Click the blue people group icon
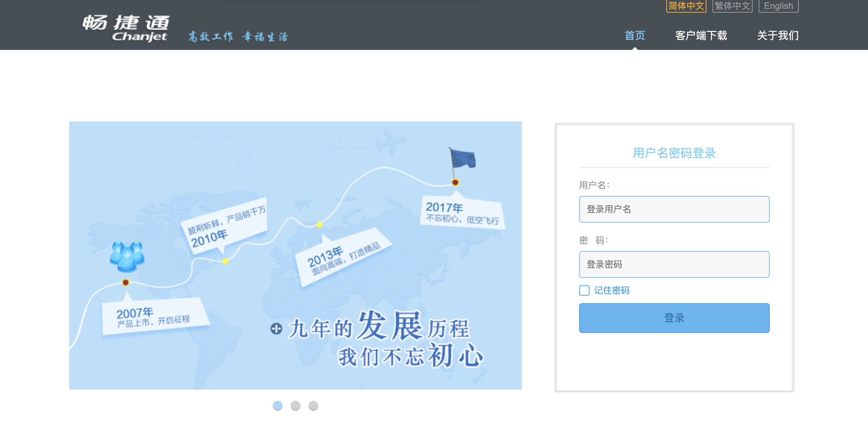Viewport: 868px width, 441px height. tap(127, 256)
